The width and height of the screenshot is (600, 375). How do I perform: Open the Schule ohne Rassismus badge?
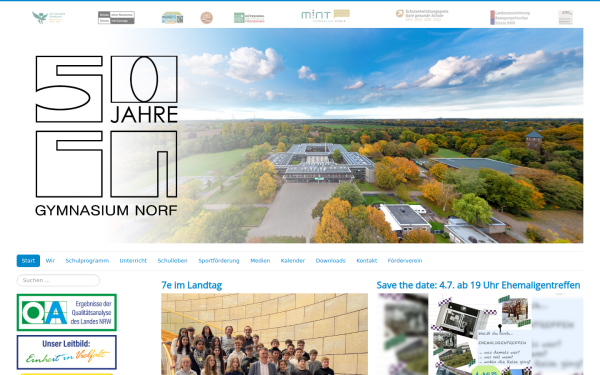tap(116, 18)
